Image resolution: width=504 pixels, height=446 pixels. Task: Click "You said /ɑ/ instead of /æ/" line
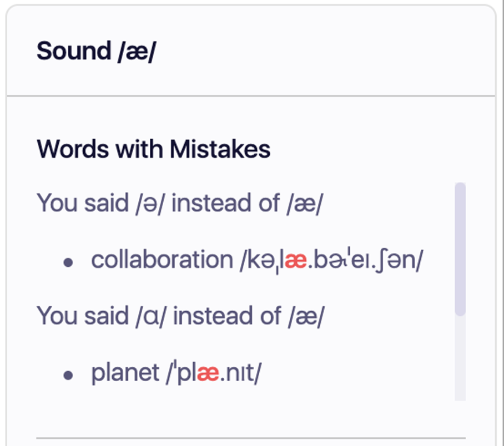(x=180, y=316)
